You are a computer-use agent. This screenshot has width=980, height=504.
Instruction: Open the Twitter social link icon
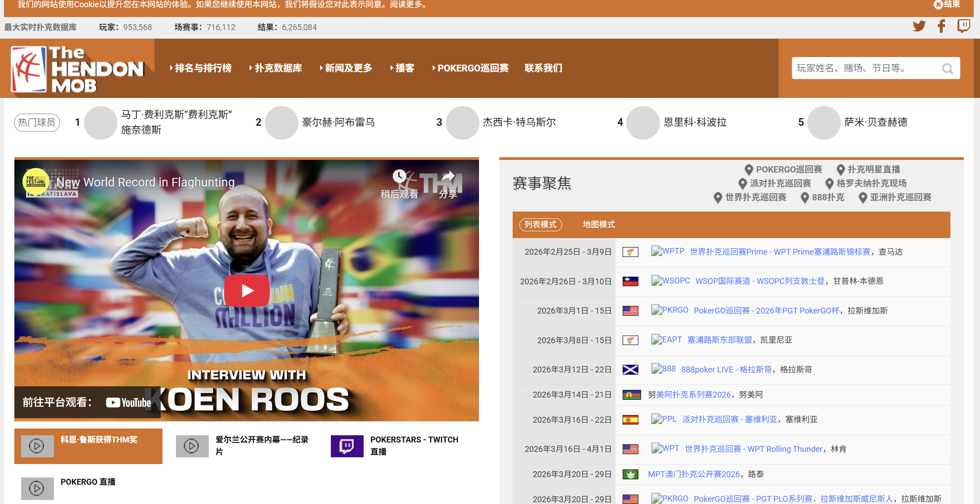919,26
